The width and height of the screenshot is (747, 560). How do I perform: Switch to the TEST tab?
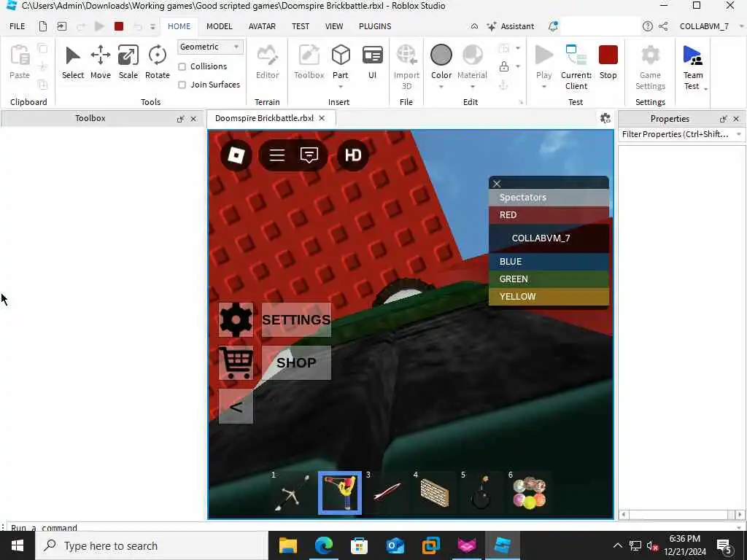tap(300, 26)
